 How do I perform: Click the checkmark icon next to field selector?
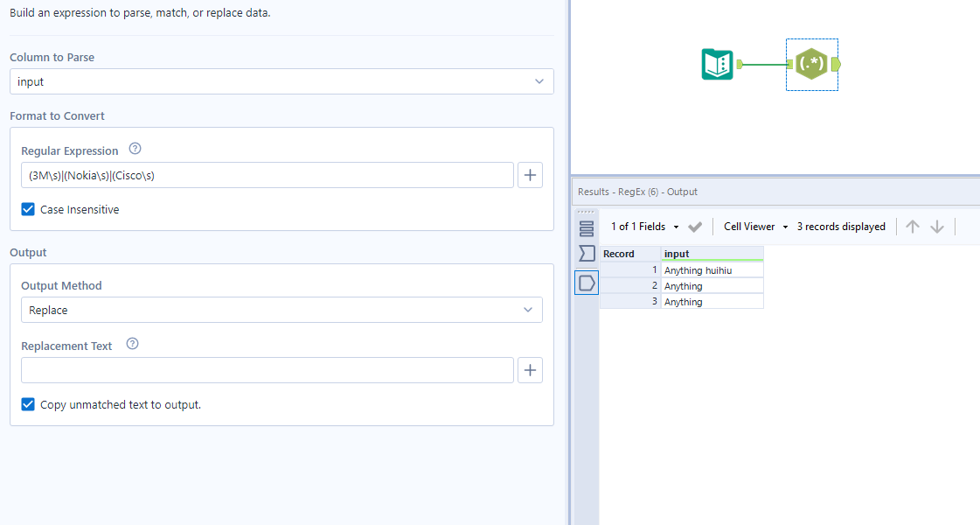pos(695,226)
